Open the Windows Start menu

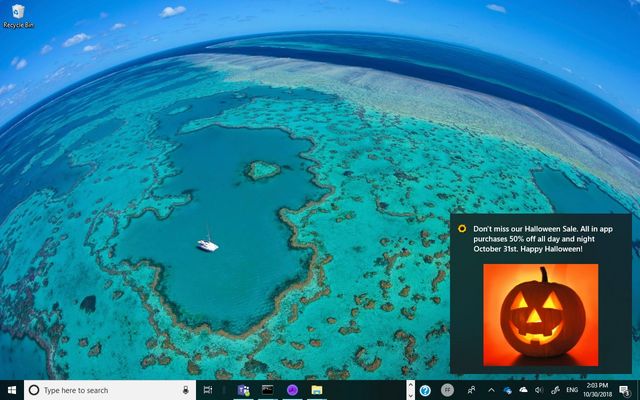point(12,390)
